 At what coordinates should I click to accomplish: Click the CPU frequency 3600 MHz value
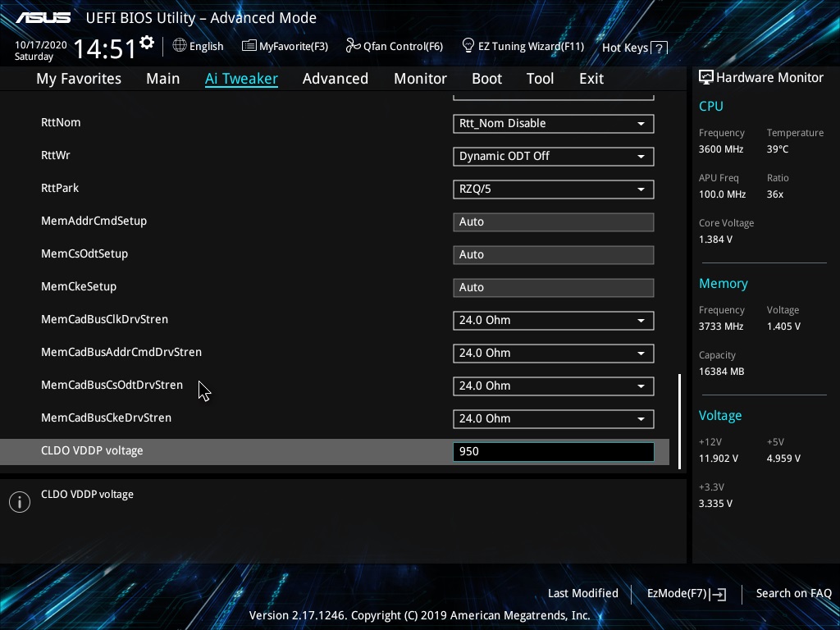tap(721, 149)
